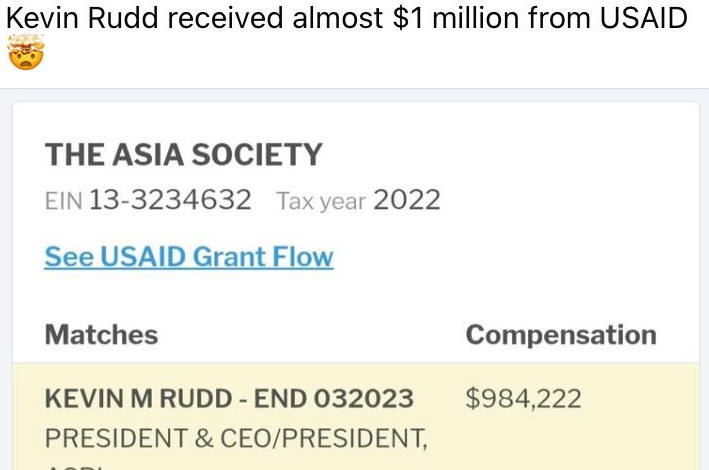Click the EIN label
709x470 pixels.
coord(64,201)
